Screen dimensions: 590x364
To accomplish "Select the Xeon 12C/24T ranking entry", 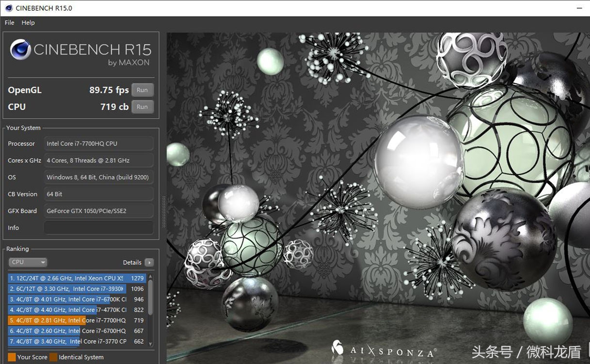I will tap(77, 279).
